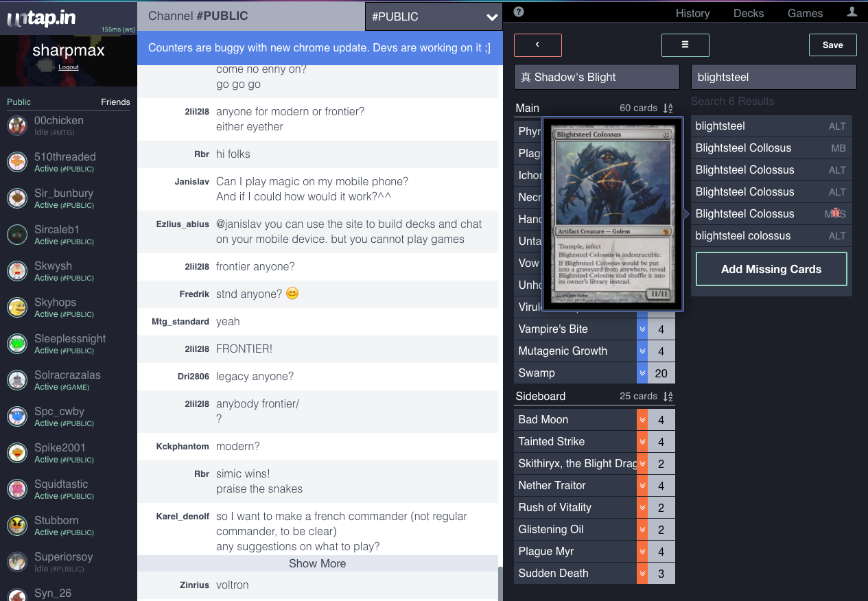Move Rush of Vitality with orange arrow
Viewport: 868px width, 601px height.
click(642, 508)
